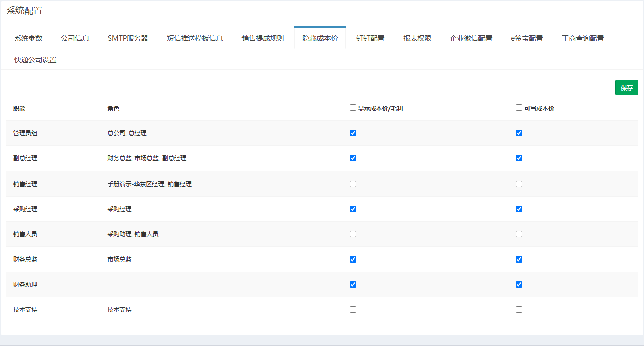644x346 pixels.
Task: Enable 可写成本价 for 销售经理
Action: pos(519,184)
